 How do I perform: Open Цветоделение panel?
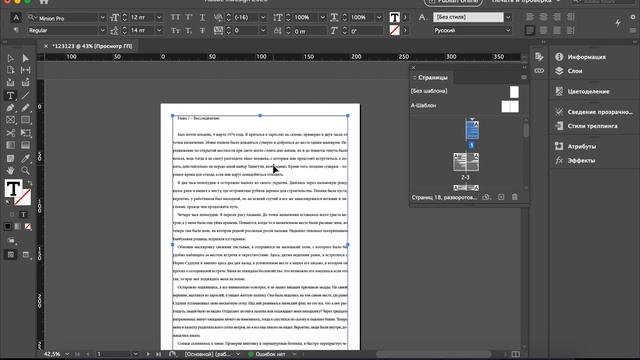click(x=588, y=91)
